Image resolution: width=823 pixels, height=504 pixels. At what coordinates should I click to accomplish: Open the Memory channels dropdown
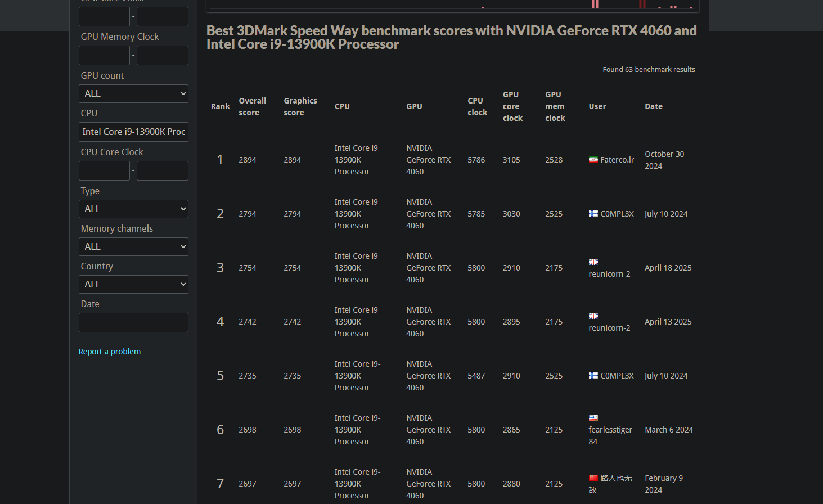coord(133,247)
